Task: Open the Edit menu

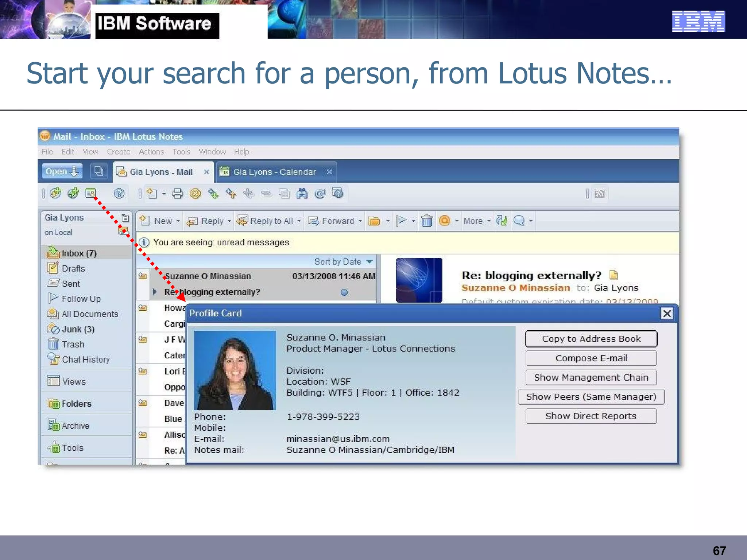Action: pos(67,152)
